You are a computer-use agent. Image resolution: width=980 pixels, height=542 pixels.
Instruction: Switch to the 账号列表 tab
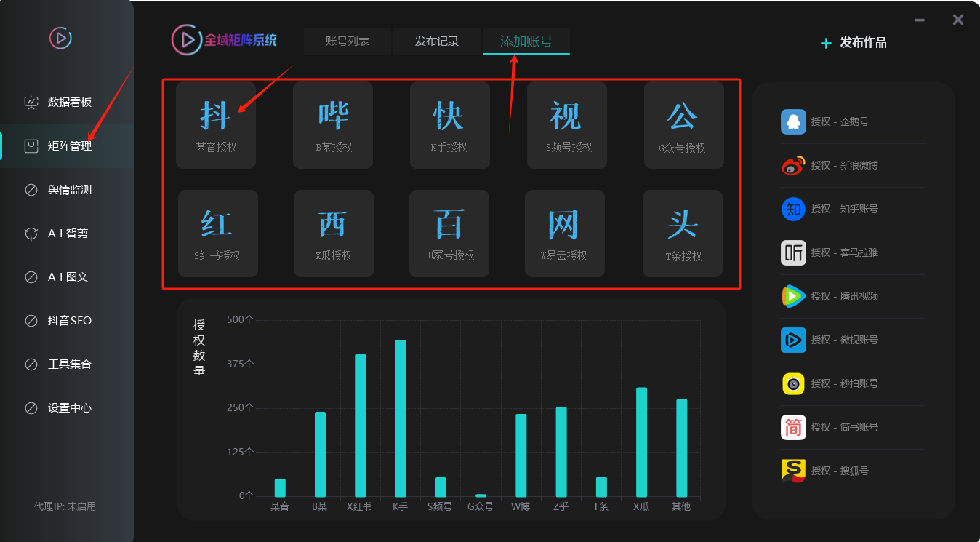point(348,41)
